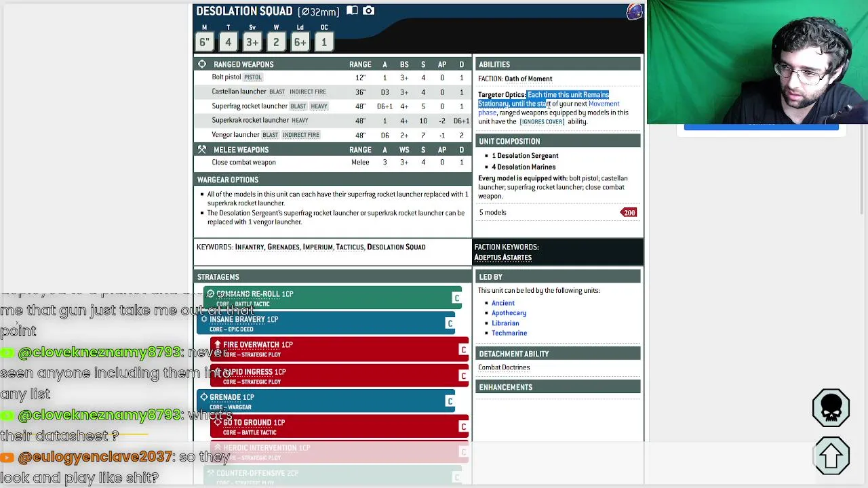The image size is (868, 488).
Task: Expand the Go to Ground stratagem
Action: (339, 426)
